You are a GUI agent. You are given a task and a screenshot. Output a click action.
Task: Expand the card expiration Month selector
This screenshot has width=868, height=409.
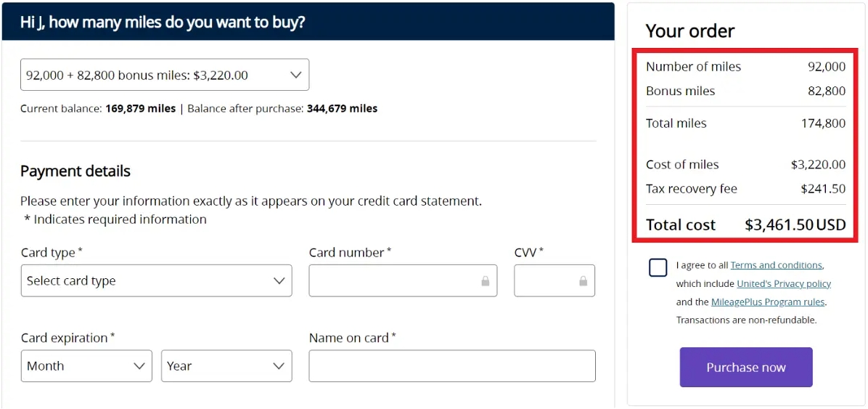click(86, 366)
